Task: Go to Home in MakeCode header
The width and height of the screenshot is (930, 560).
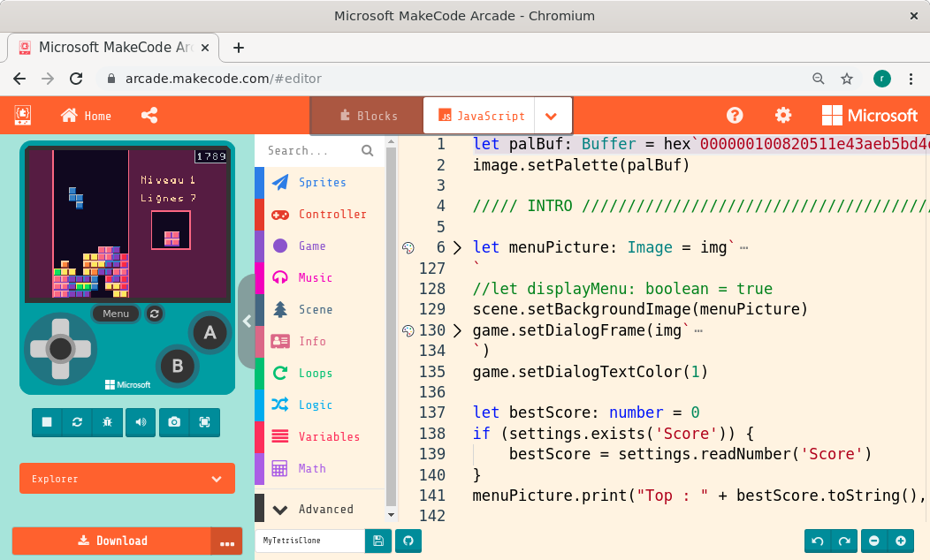Action: (x=86, y=116)
